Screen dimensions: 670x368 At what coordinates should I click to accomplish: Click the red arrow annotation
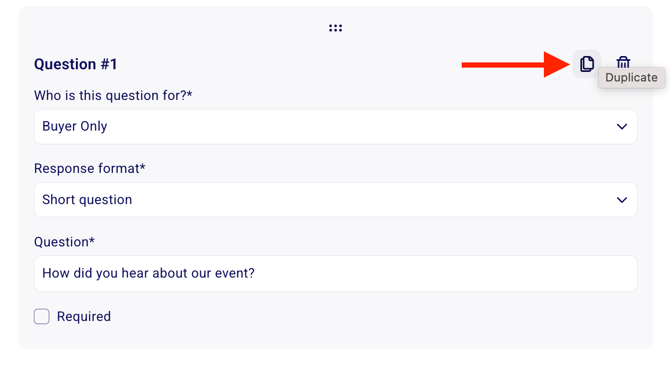516,65
